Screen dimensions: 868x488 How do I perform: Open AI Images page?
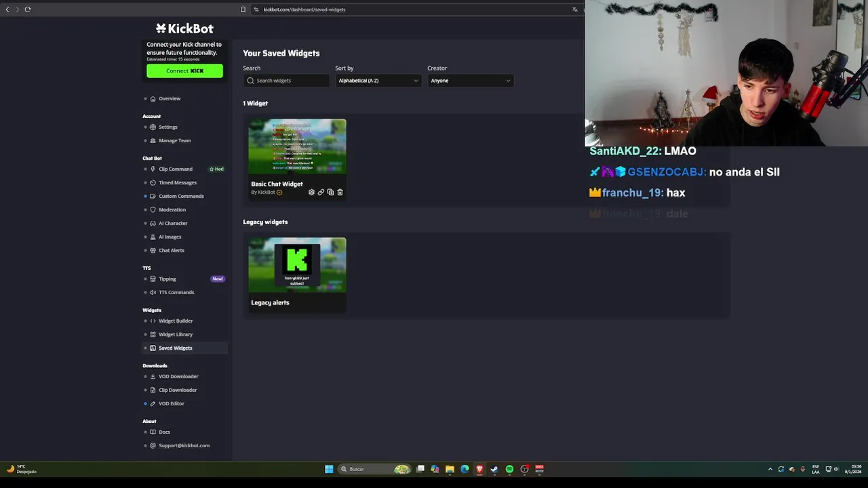point(170,237)
